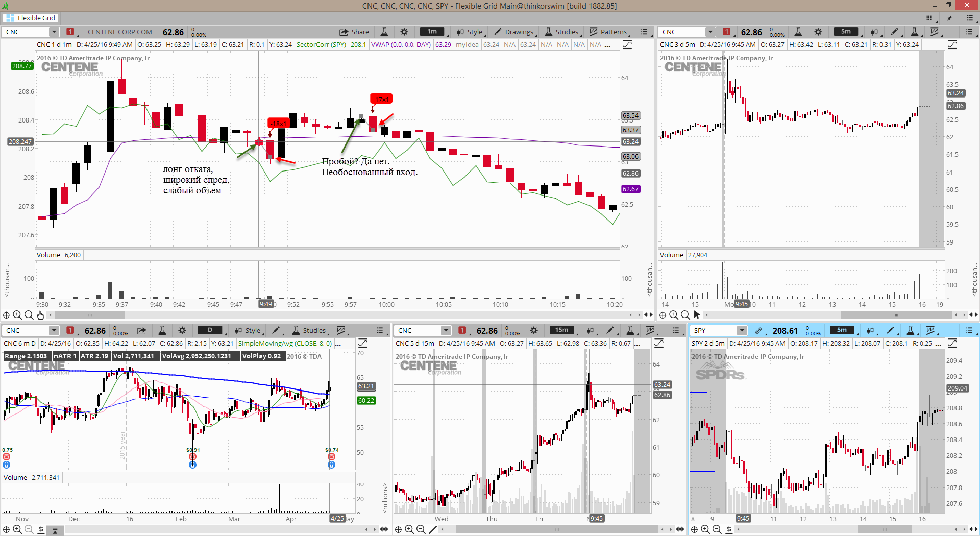Click dollar sign icon under daily chart
Image resolution: width=980 pixels, height=536 pixels.
41,529
